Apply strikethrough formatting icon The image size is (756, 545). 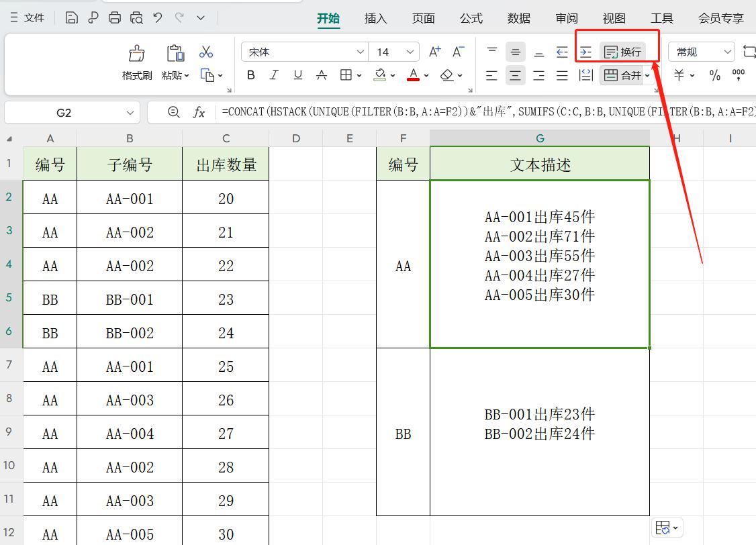point(322,75)
